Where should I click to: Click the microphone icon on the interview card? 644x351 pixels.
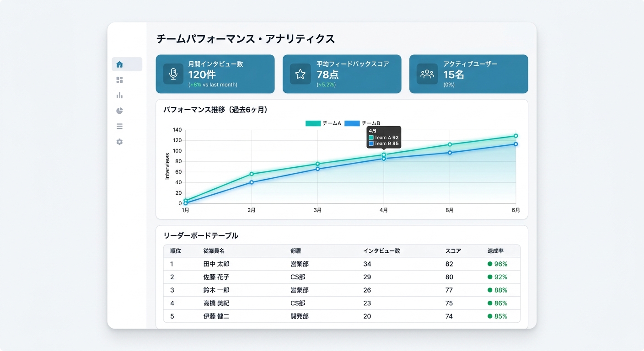click(x=173, y=74)
